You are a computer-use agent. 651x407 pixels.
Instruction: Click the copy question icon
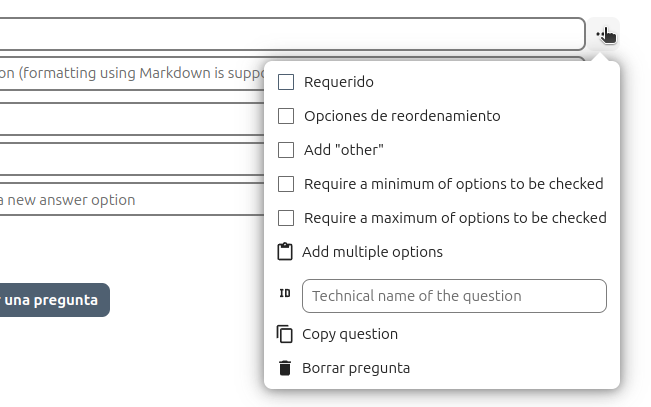[285, 334]
